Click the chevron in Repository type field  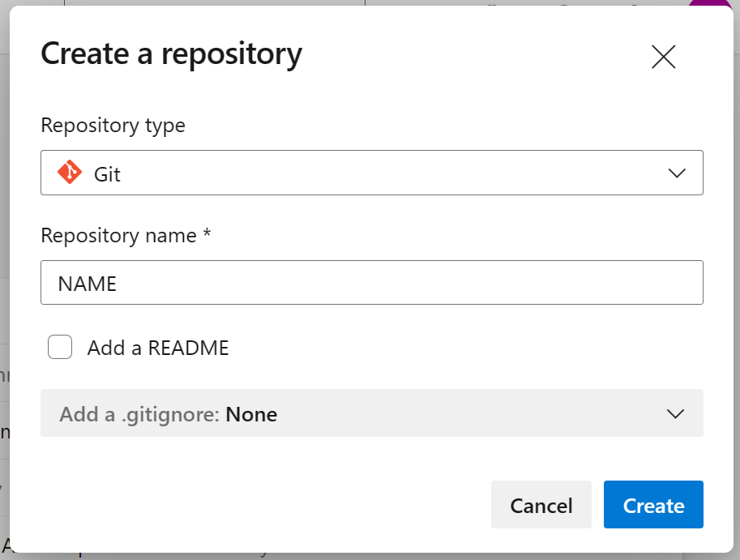coord(676,173)
